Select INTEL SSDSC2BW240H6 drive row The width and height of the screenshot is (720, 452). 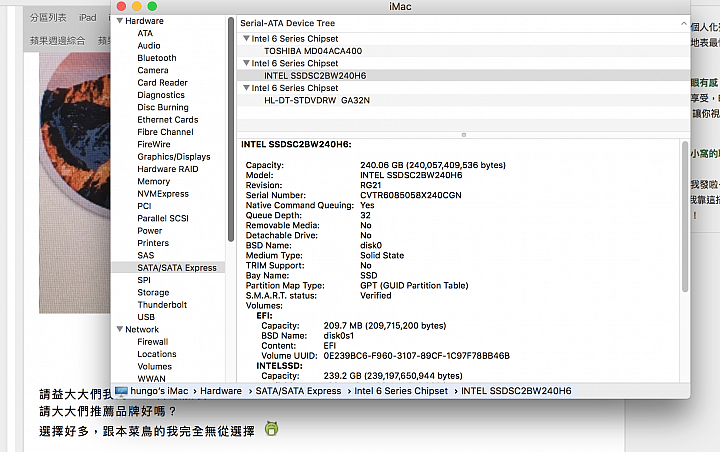coord(463,75)
